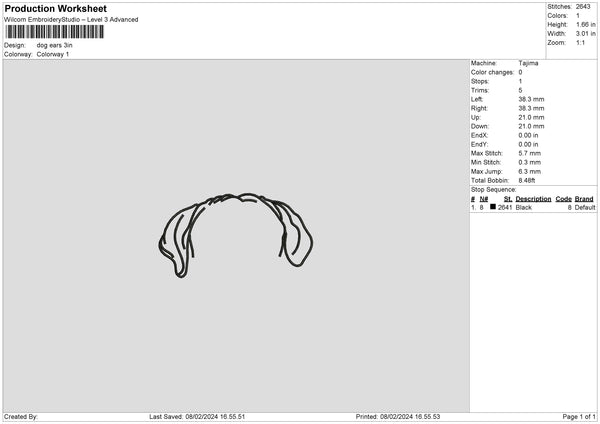Click the Right value 38.3 mm
The width and height of the screenshot is (600, 424).
pos(531,108)
